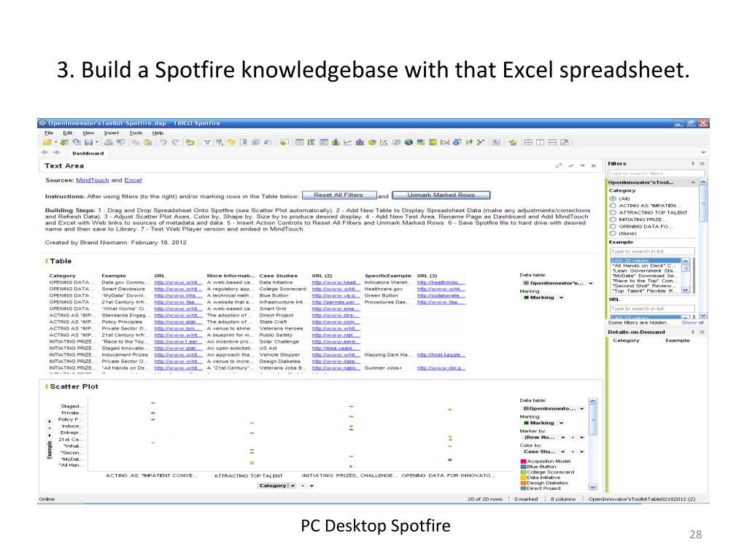This screenshot has height=560, width=747.
Task: Select (All) 20 values in Example list
Action: [646, 261]
